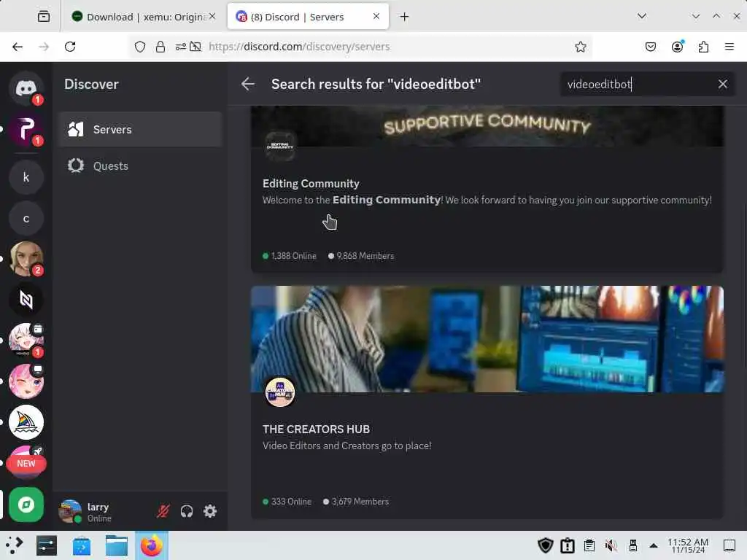Open the green Discover compass button
The height and width of the screenshot is (560, 747).
(x=26, y=505)
